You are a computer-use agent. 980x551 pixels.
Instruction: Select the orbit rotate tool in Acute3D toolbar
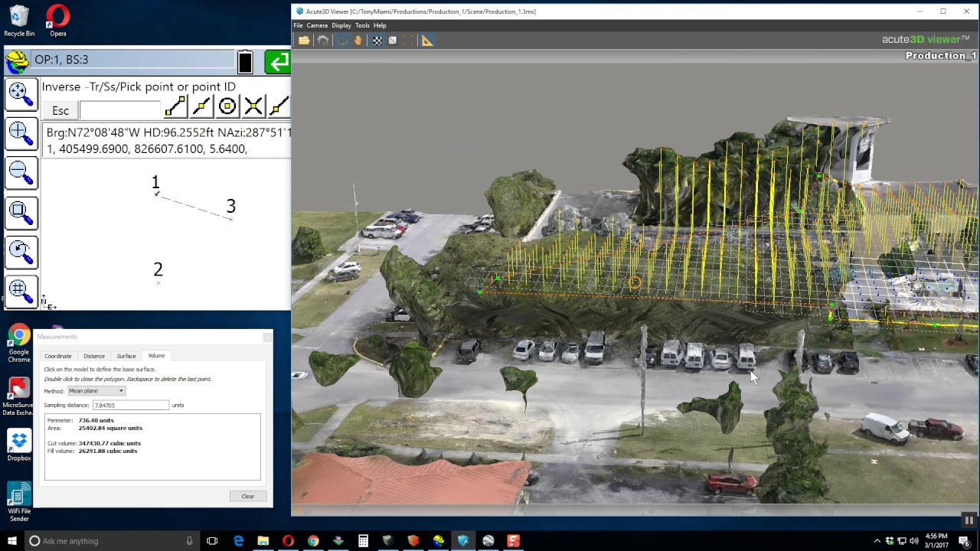[x=342, y=41]
